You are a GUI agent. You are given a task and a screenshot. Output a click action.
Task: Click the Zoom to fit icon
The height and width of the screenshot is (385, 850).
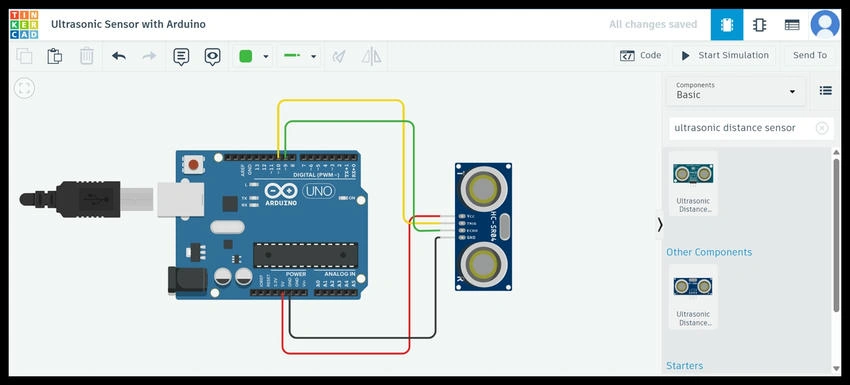pyautogui.click(x=24, y=88)
